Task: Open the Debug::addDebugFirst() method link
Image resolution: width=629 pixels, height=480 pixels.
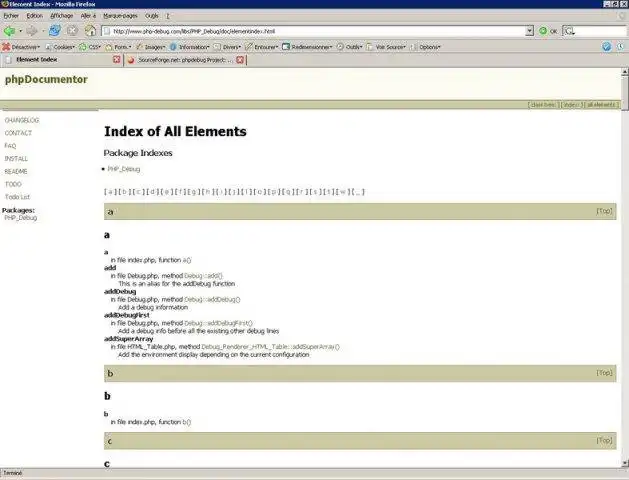Action: point(218,323)
